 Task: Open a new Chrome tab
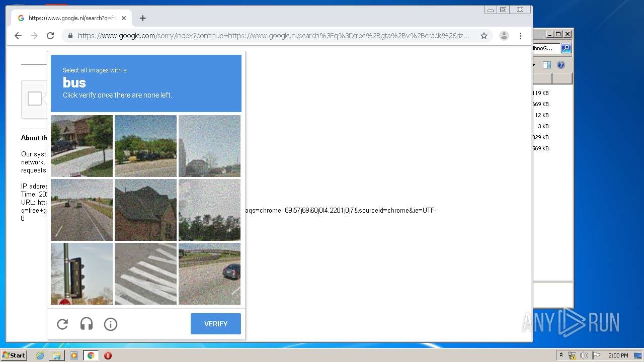tap(143, 18)
